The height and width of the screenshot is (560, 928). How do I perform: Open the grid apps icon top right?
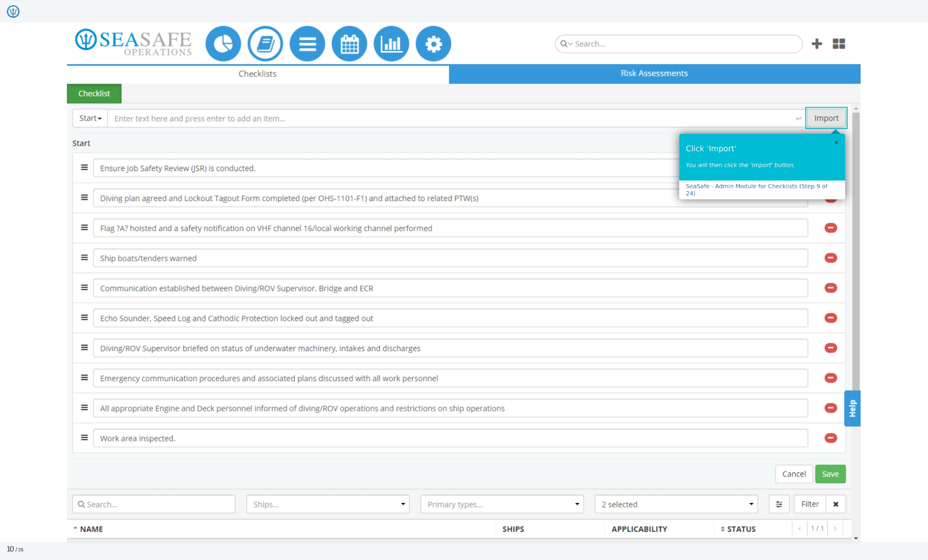pyautogui.click(x=839, y=44)
